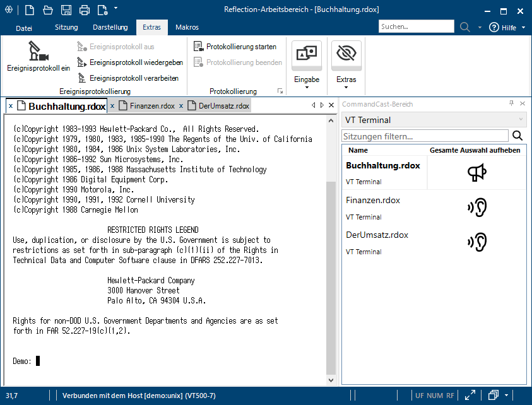Click the NUM indicator in status bar
The image size is (532, 405).
point(435,396)
